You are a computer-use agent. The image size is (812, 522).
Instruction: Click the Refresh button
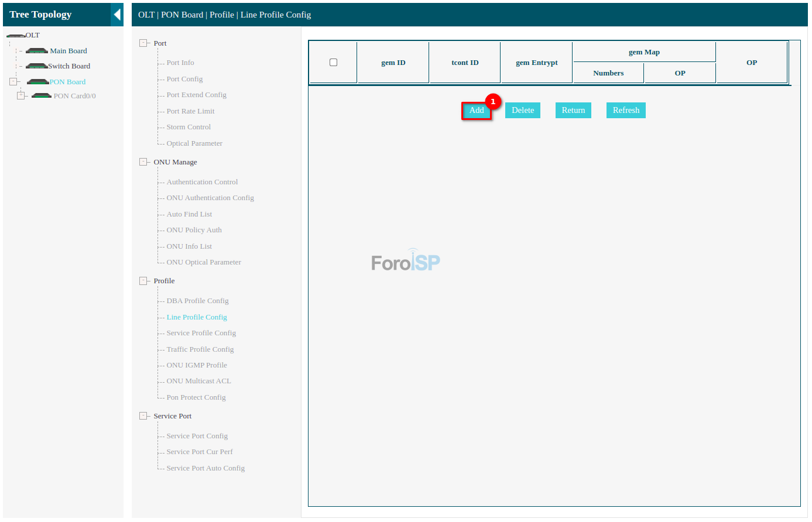coord(626,110)
